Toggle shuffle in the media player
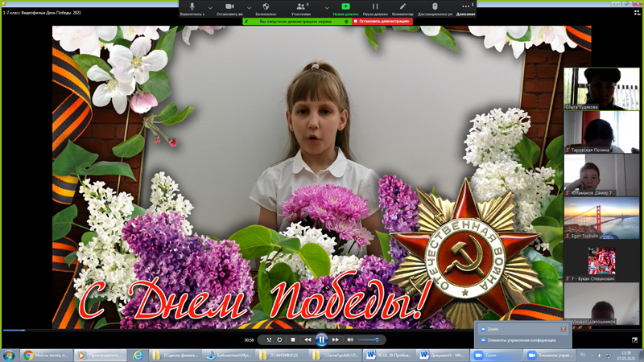 [x=269, y=339]
